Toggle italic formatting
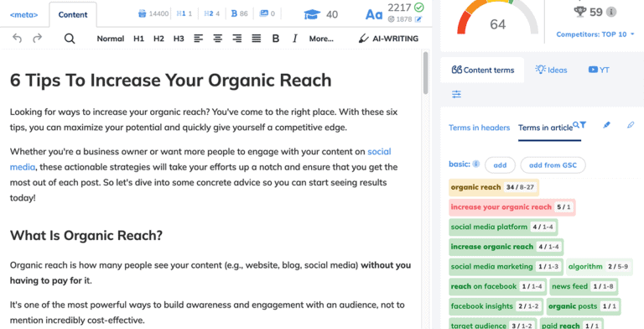The height and width of the screenshot is (329, 644). (295, 39)
